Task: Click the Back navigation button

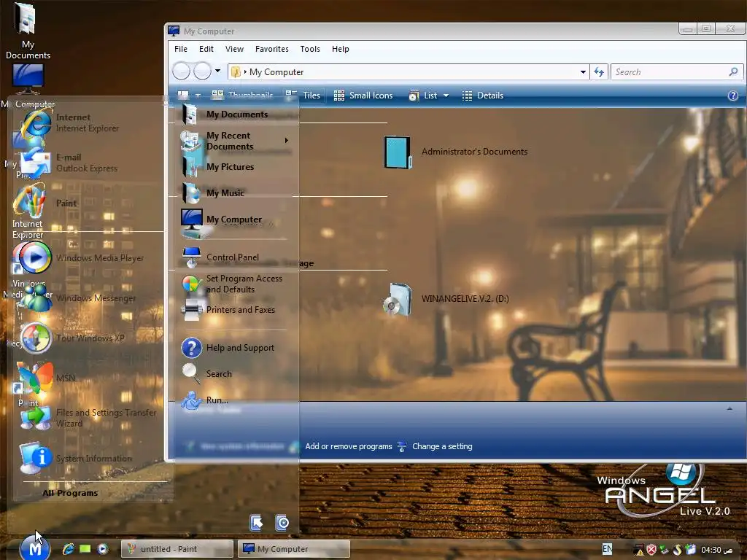Action: click(x=181, y=71)
